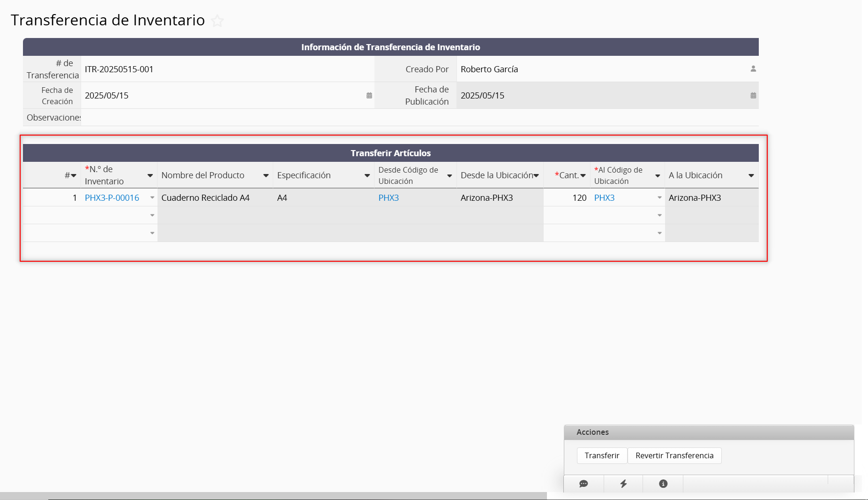Follow the PHX3 Desde Código de Ubicación link

[389, 198]
